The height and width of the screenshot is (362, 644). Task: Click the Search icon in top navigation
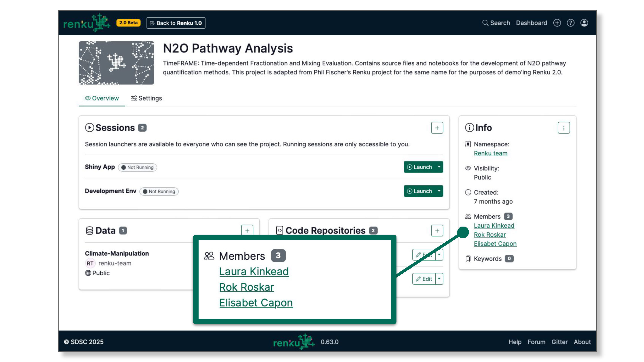(486, 23)
